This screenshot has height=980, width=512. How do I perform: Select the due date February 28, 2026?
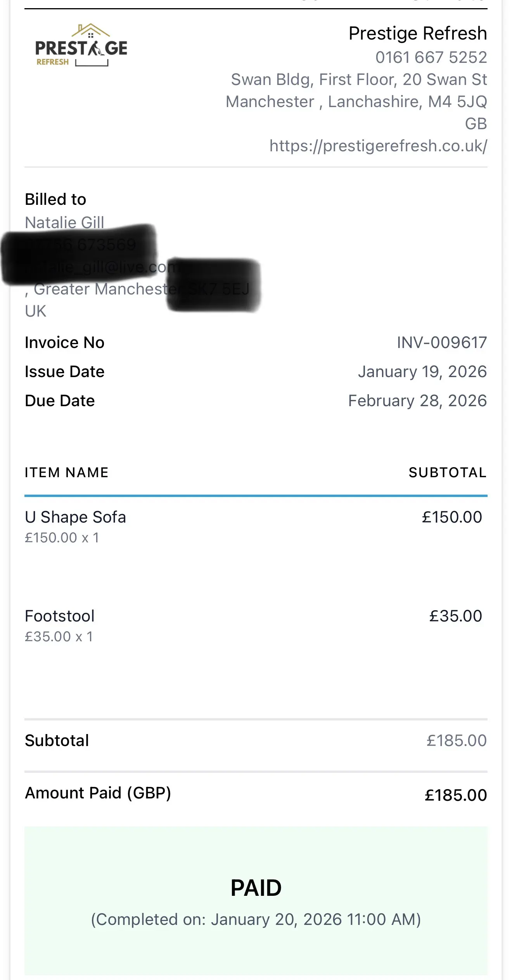point(417,401)
